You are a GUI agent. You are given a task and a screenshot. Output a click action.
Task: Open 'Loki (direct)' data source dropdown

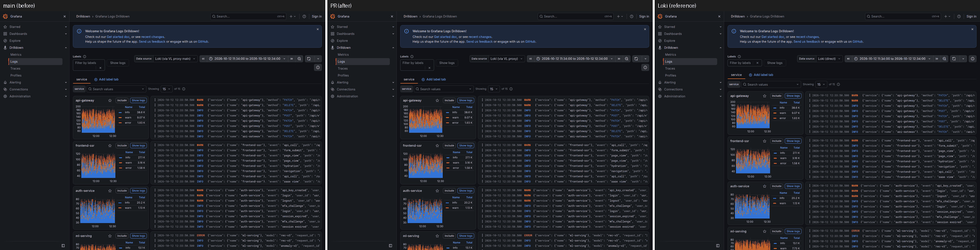(829, 59)
